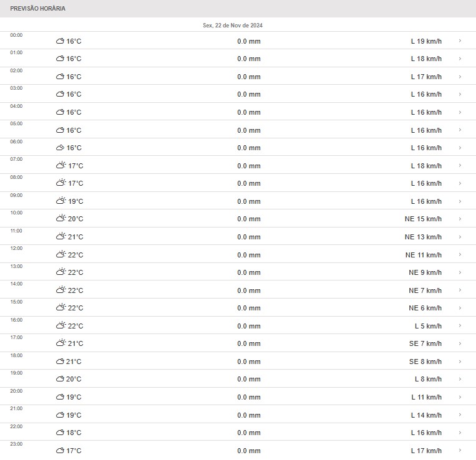This screenshot has width=476, height=460.
Task: Expand the 00:00 forecast row chevron
Action: point(460,41)
